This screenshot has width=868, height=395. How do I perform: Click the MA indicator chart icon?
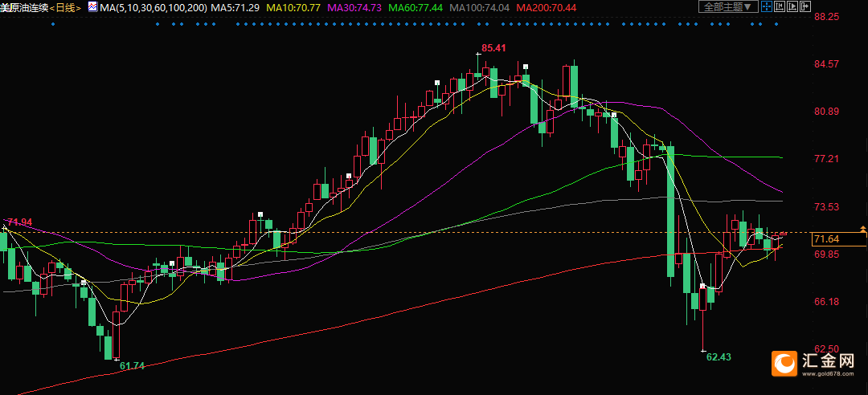[93, 6]
